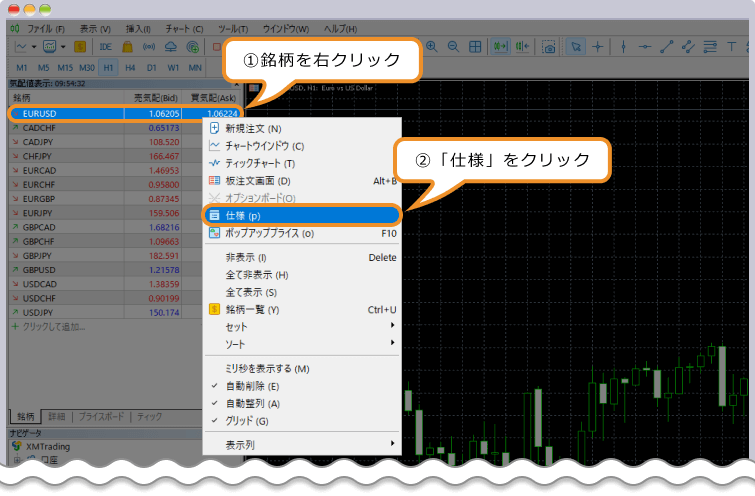Click the gold dollar symbols icon

(x=80, y=47)
